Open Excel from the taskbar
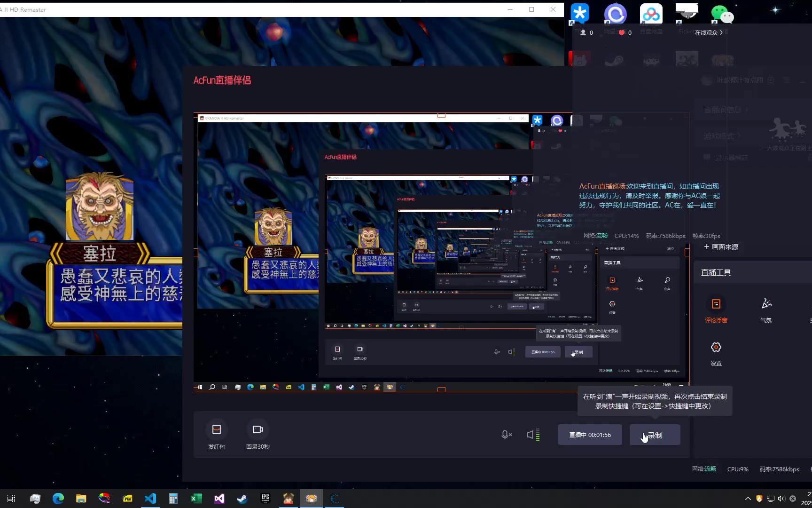This screenshot has width=812, height=508. tap(196, 499)
